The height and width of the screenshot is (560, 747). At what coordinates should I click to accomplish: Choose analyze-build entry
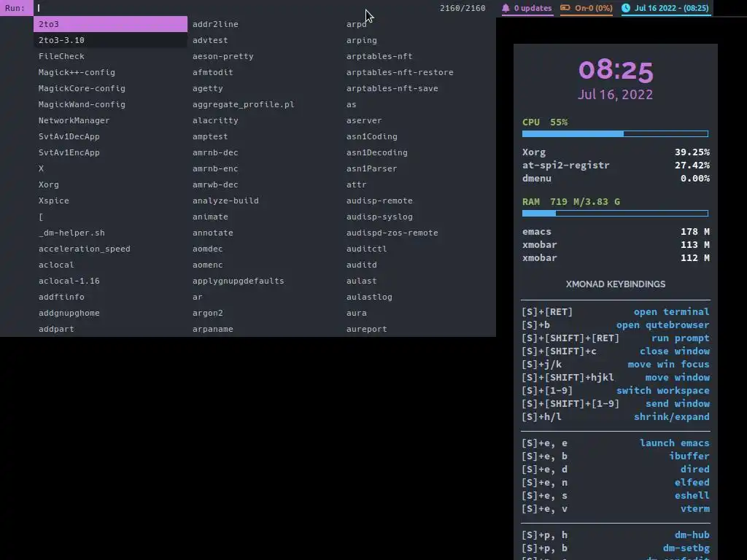tap(226, 201)
